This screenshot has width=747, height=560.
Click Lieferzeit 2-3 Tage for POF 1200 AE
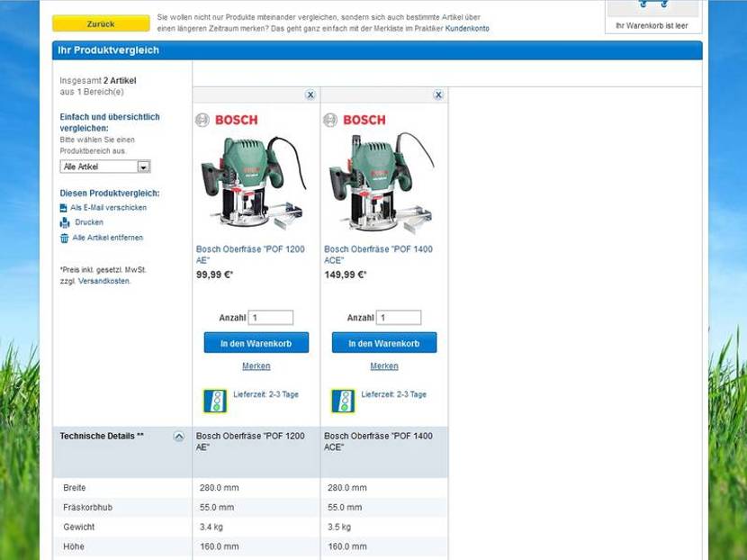coord(265,394)
